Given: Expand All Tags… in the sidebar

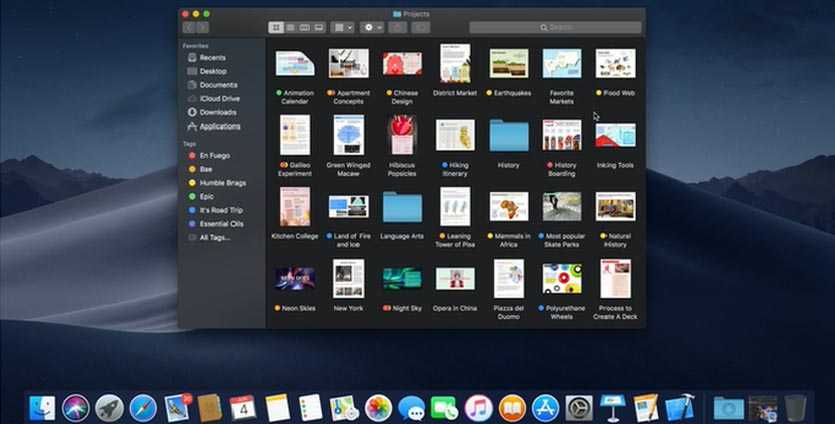Looking at the screenshot, I should coord(214,237).
